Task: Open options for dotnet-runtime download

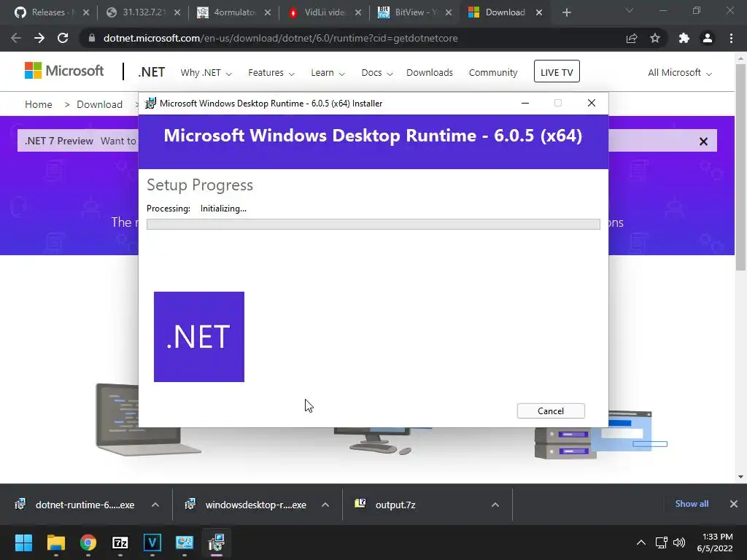Action: click(155, 505)
